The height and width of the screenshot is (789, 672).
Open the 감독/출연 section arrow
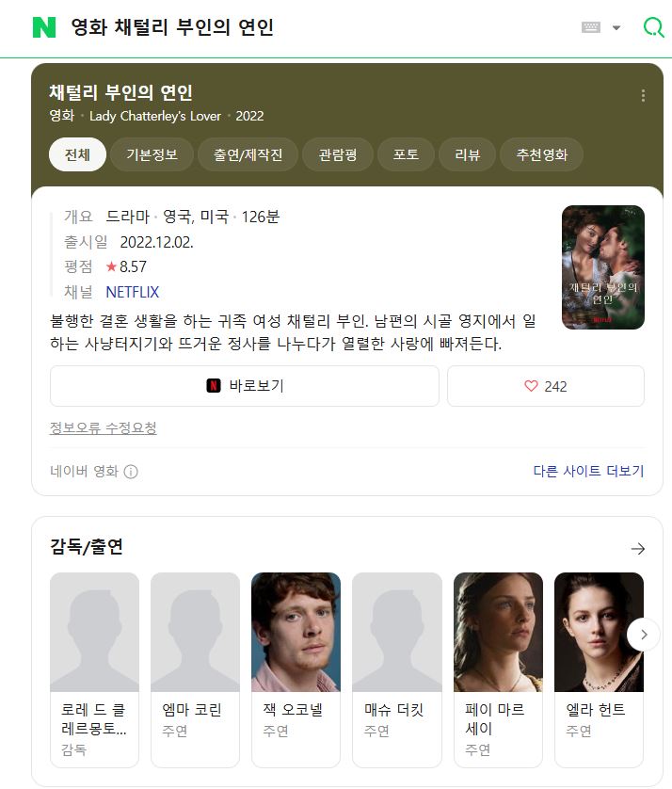pos(638,549)
